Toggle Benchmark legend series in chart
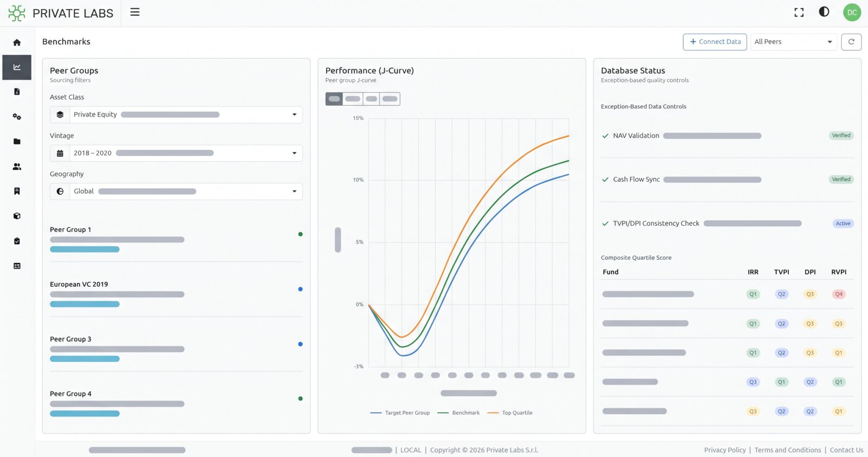This screenshot has width=868, height=457. [458, 413]
